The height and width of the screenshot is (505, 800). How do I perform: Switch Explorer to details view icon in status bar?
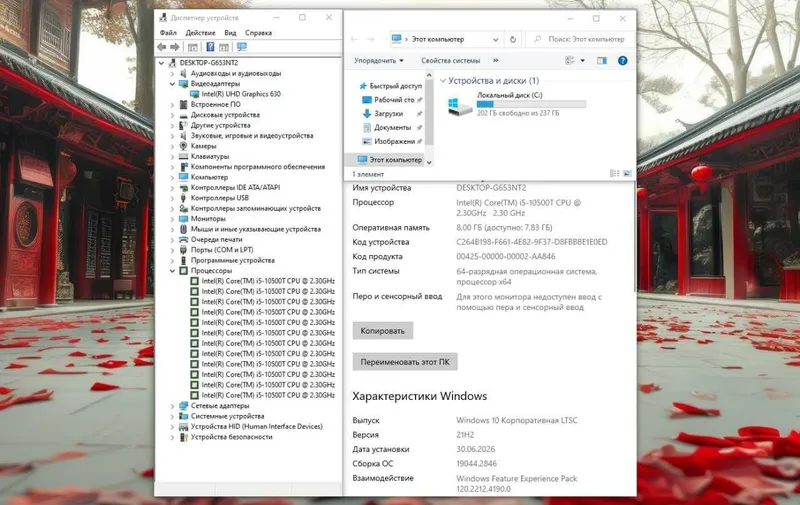click(614, 174)
